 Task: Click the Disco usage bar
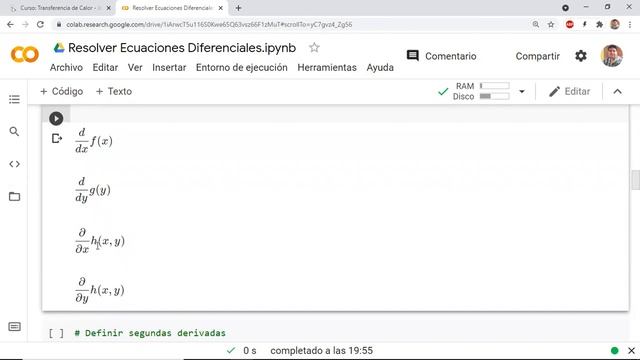pyautogui.click(x=495, y=96)
